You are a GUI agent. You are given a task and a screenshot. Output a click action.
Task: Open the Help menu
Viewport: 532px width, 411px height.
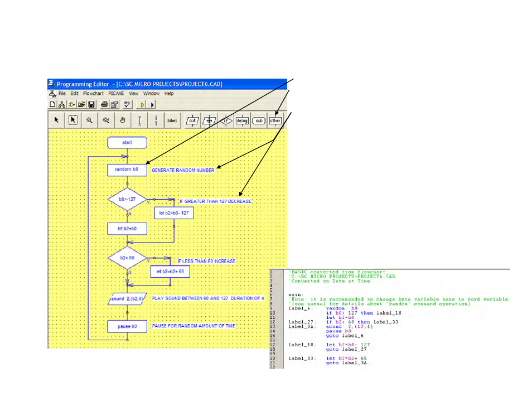pos(169,93)
